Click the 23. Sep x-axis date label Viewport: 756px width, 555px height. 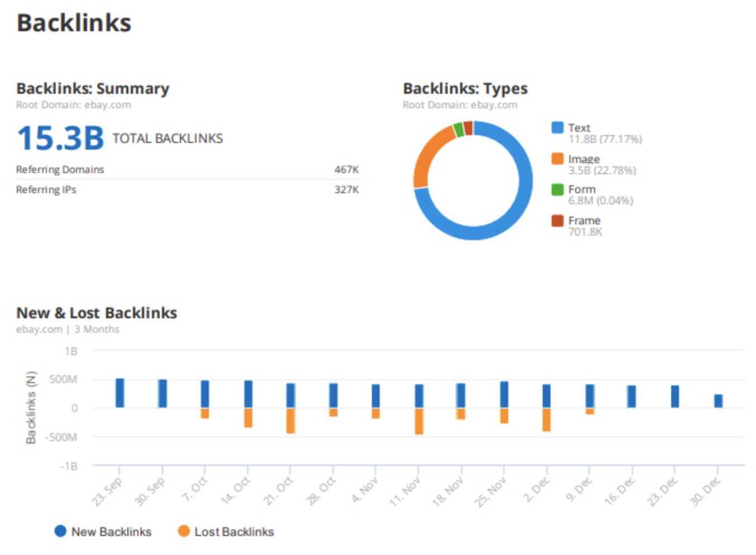(x=107, y=491)
